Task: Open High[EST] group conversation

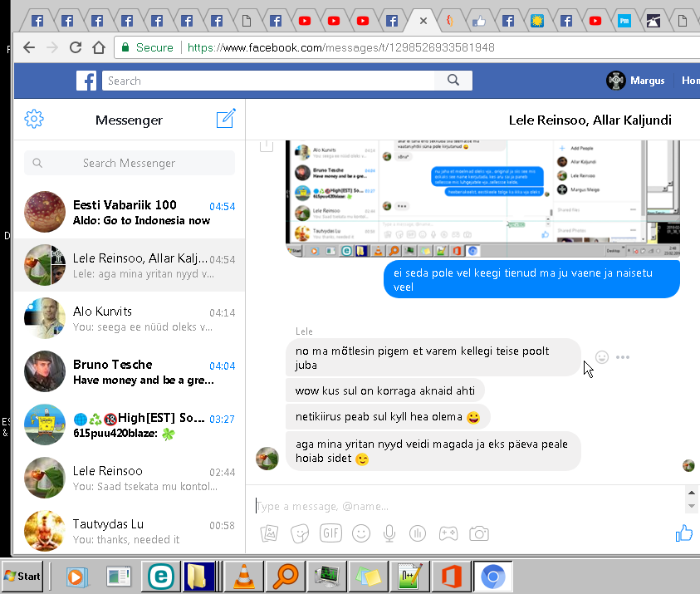Action: point(130,425)
